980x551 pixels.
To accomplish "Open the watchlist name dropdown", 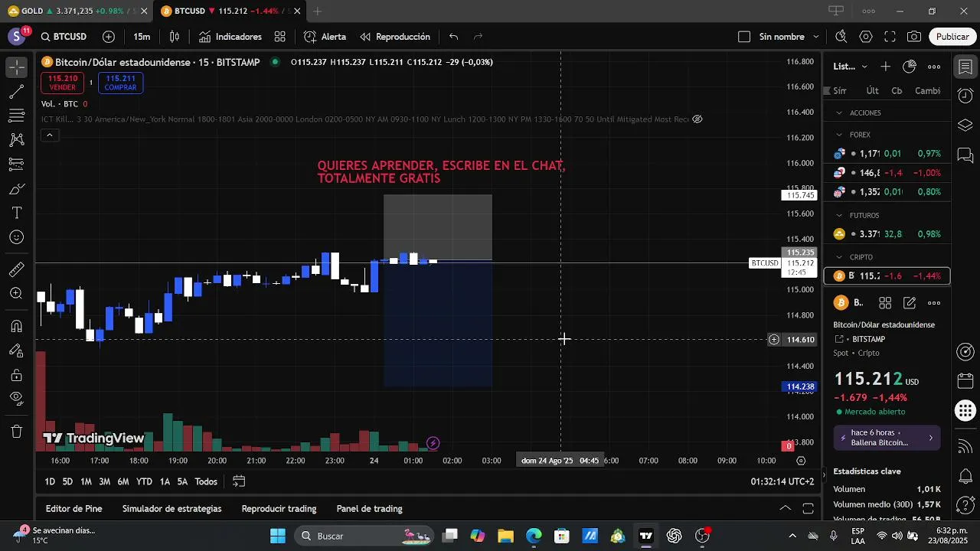I will coord(851,67).
